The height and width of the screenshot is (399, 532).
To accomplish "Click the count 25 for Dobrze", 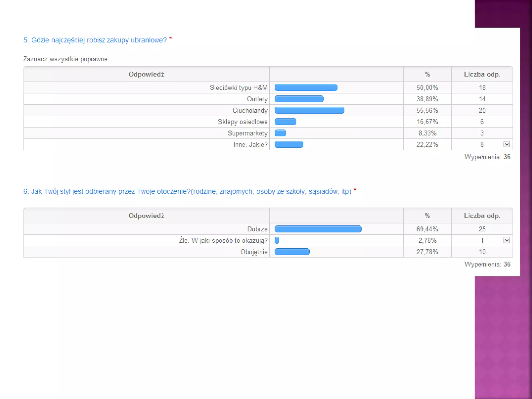I will coord(482,229).
